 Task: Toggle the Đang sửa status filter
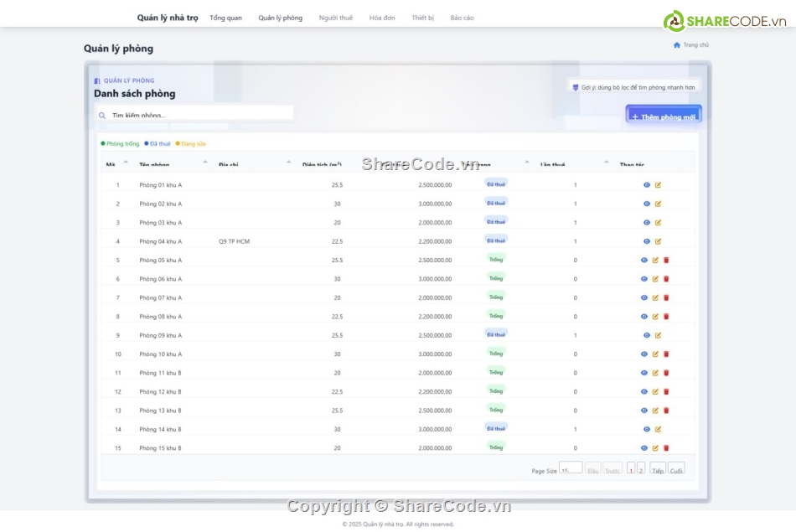191,143
